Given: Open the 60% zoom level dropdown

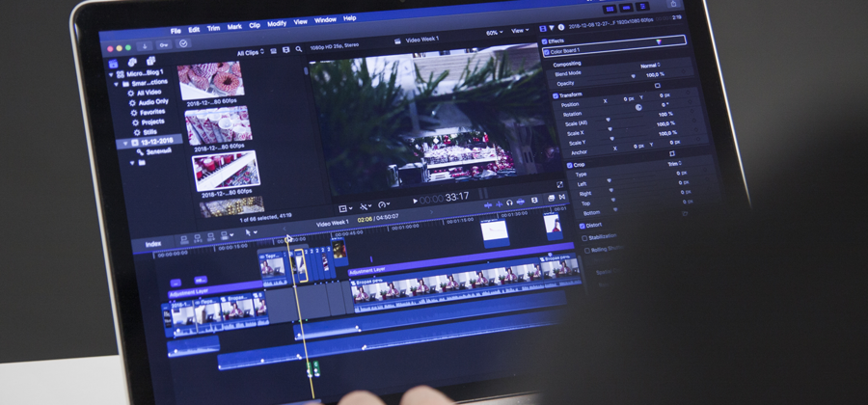Looking at the screenshot, I should tap(495, 32).
